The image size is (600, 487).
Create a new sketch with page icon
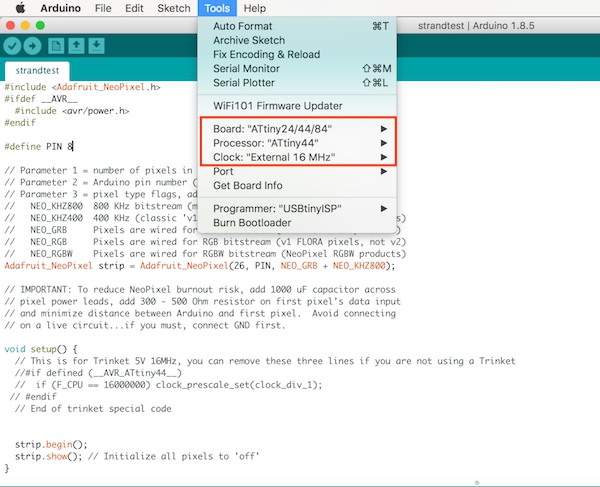(56, 46)
